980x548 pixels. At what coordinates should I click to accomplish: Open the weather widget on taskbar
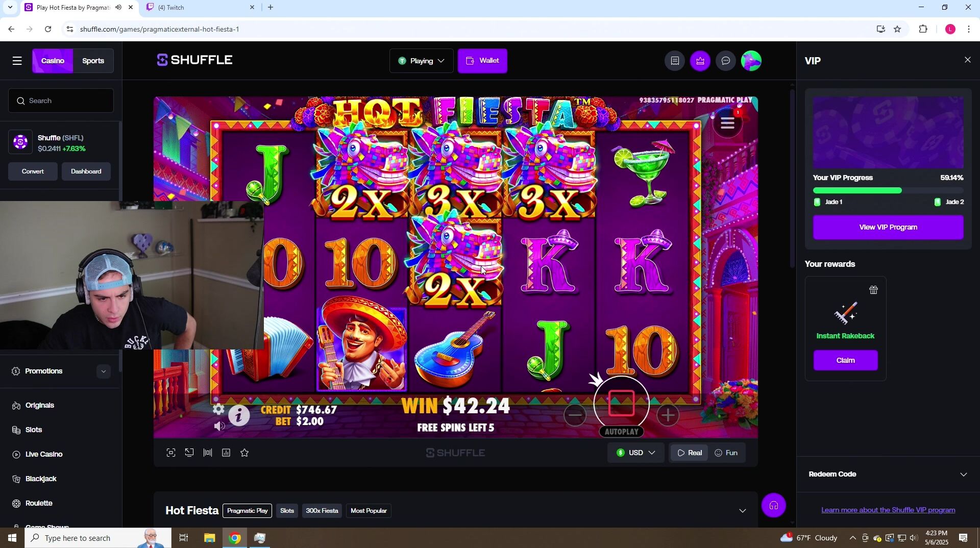point(809,538)
